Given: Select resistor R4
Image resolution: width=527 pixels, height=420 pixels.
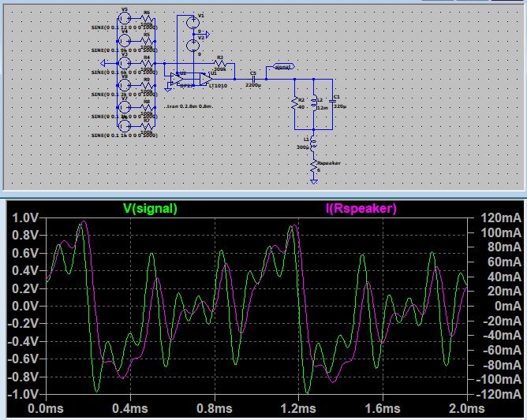Looking at the screenshot, I should [x=147, y=63].
